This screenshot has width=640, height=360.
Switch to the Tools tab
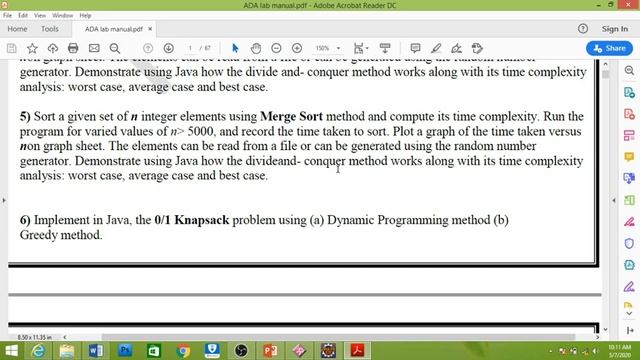[50, 29]
